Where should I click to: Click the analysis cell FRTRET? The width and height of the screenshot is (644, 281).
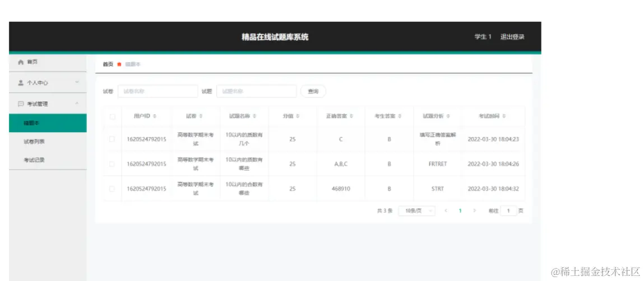tap(437, 163)
